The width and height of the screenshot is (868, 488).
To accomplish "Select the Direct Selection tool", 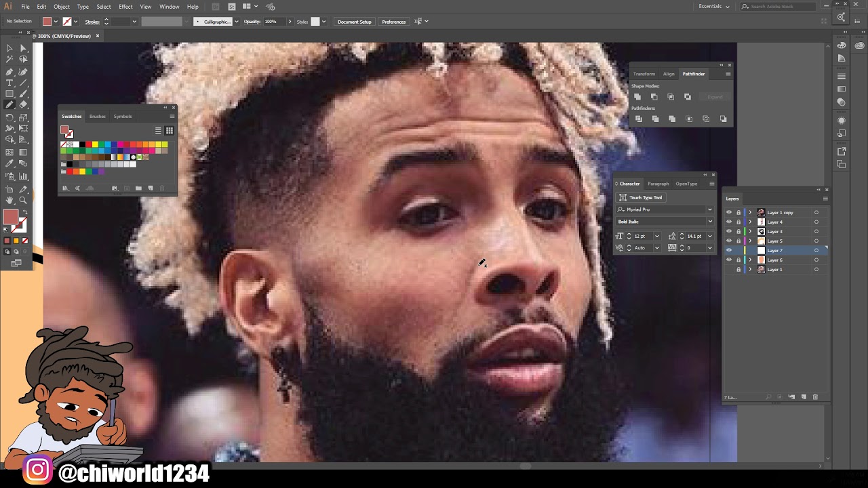I will pyautogui.click(x=23, y=48).
